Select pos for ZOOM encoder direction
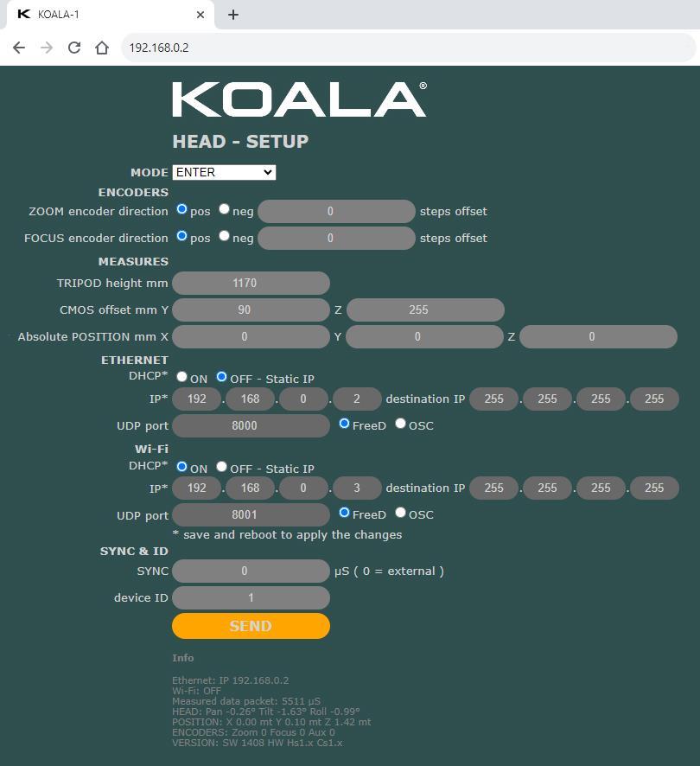 (181, 209)
